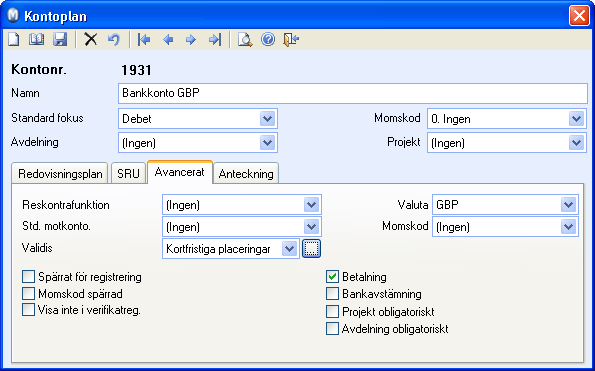Viewport: 595px width, 371px height.
Task: Switch to the Redovisningsplan tab
Action: point(60,174)
